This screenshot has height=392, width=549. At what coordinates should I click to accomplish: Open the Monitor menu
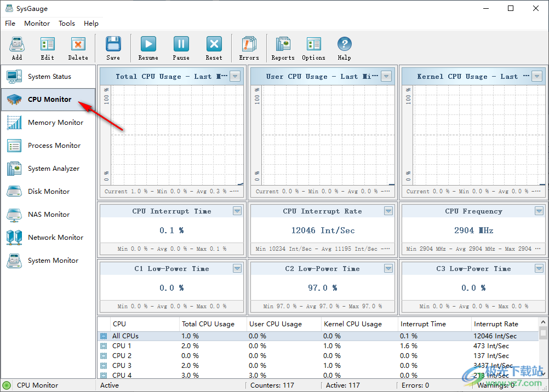[37, 24]
